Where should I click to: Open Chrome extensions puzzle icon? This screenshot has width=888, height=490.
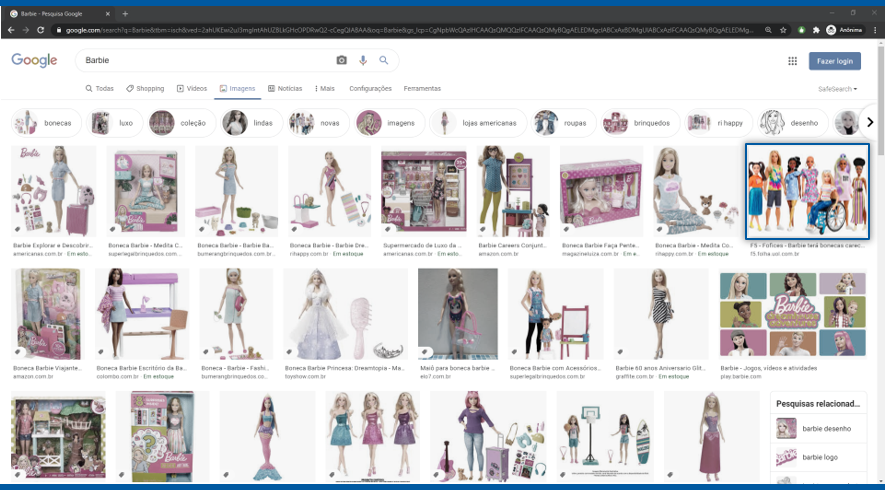coord(816,30)
